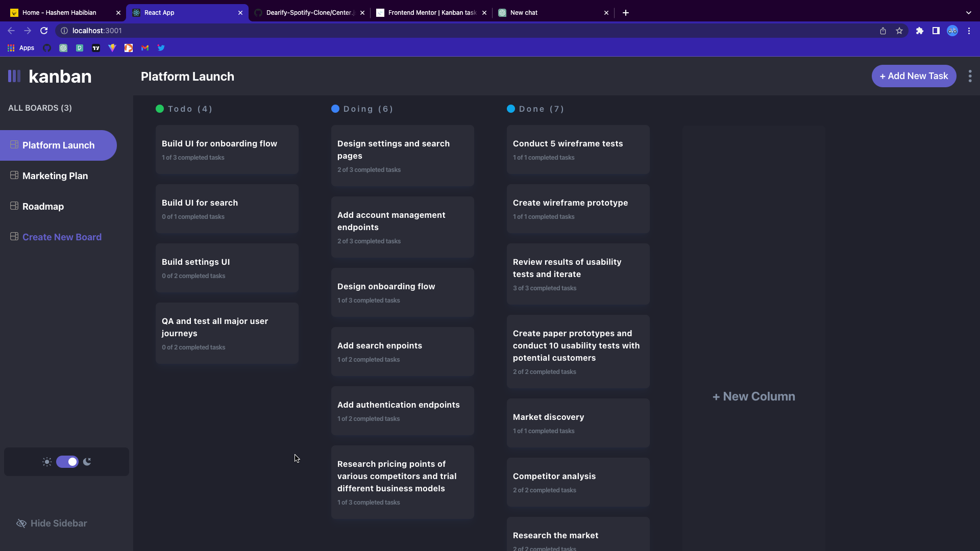
Task: Open Chrome's three-dot menu
Action: (969, 31)
